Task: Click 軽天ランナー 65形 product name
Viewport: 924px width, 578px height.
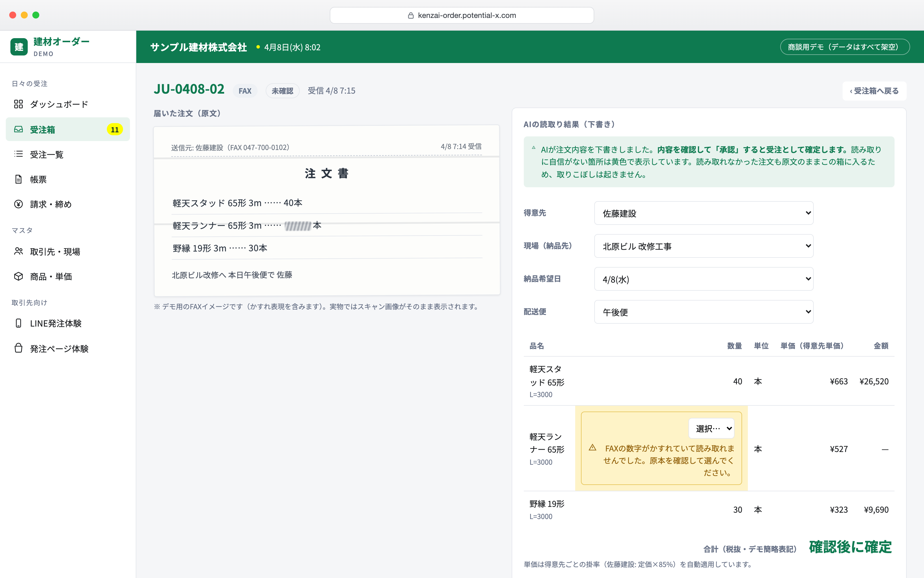Action: (547, 443)
